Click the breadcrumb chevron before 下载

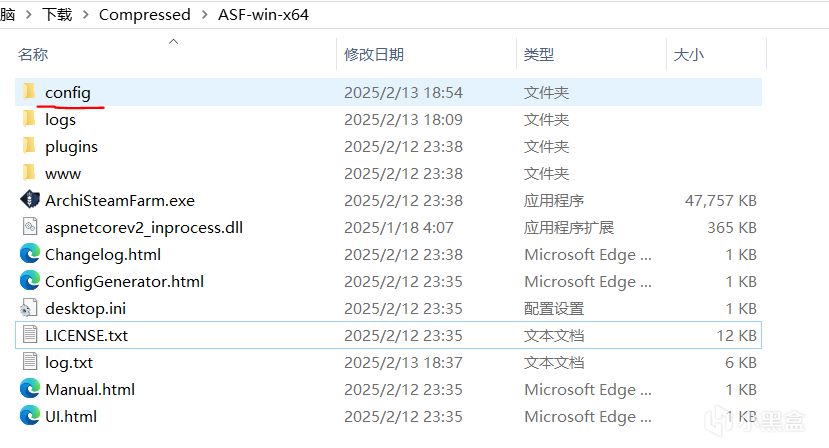[x=27, y=15]
